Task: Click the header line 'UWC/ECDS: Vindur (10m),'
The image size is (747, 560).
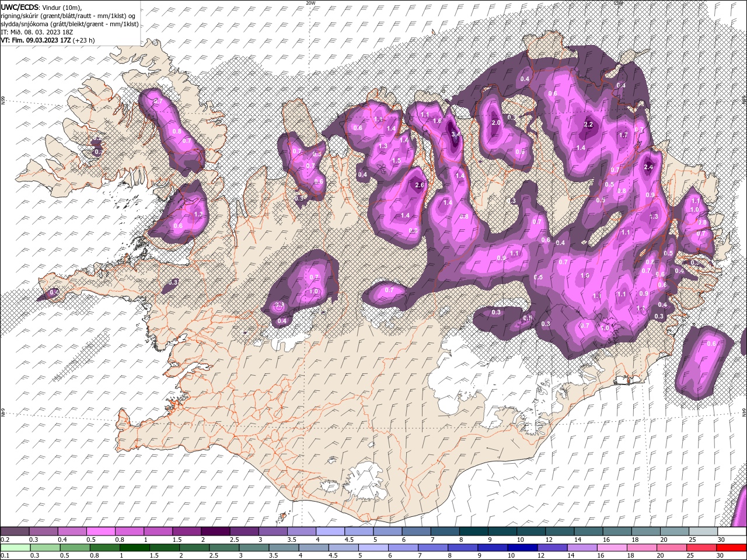Action: 41,7
